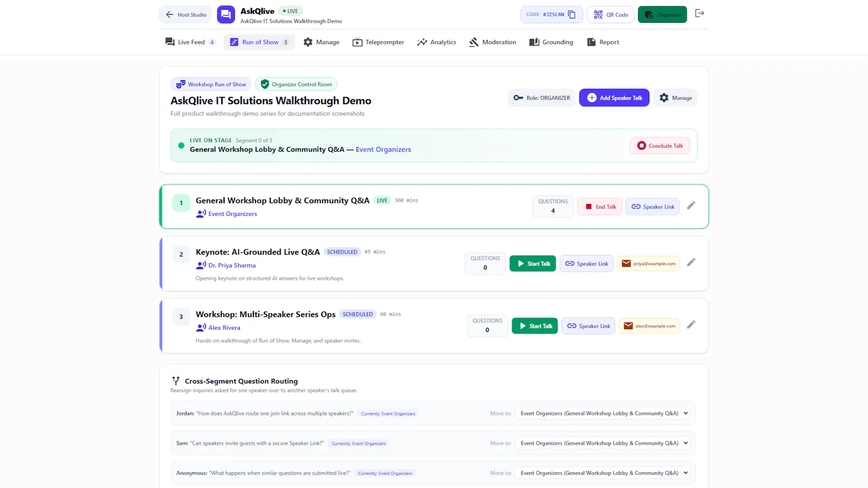
Task: Click Add Speaker Talk button
Action: 614,98
